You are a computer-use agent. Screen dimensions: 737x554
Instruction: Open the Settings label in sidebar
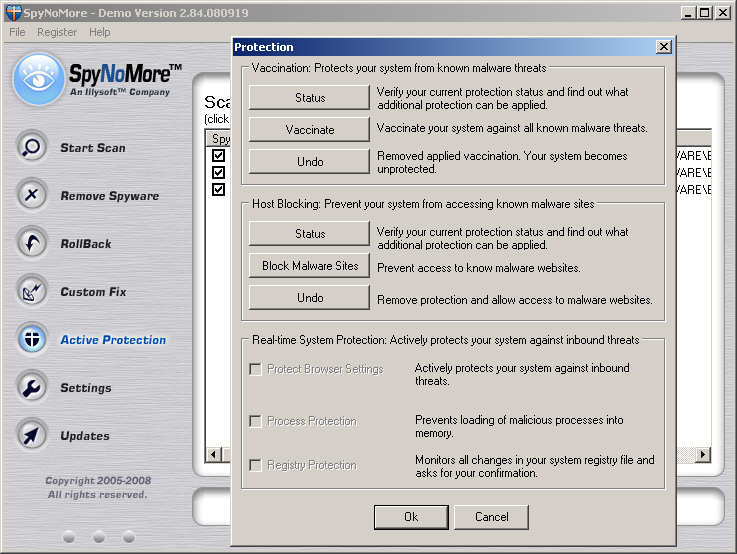tap(86, 388)
